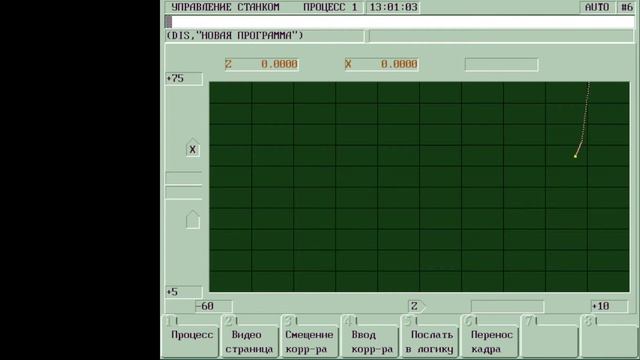The height and width of the screenshot is (360, 640).
Task: Click the empty third coordinate field
Action: click(x=502, y=64)
